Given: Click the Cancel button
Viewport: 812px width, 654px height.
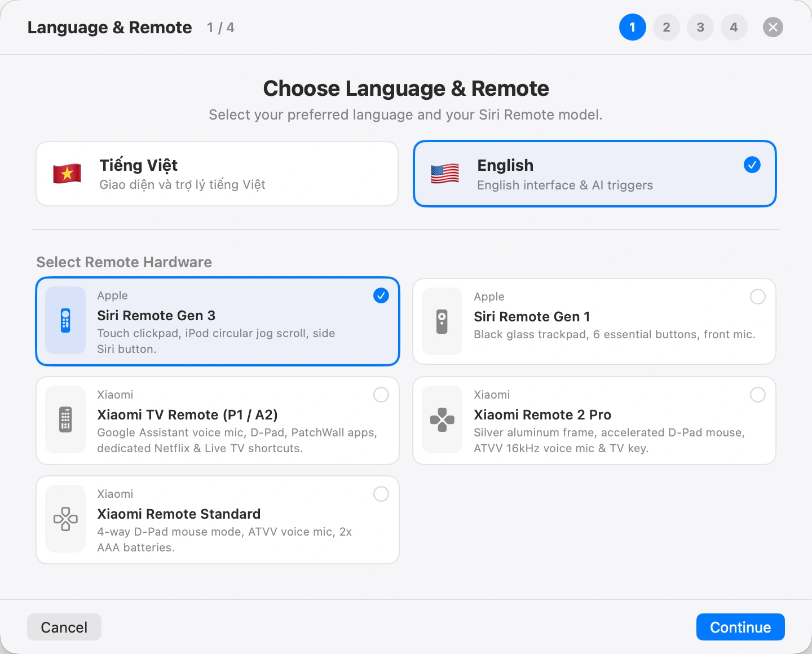Looking at the screenshot, I should [x=64, y=627].
